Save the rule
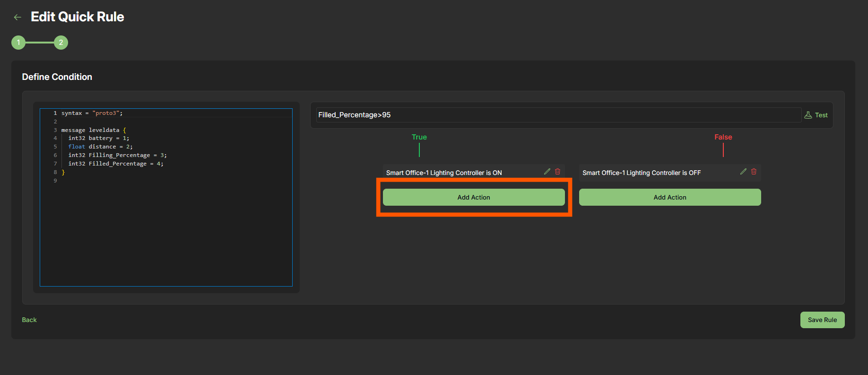Viewport: 868px width, 375px height. [x=822, y=320]
